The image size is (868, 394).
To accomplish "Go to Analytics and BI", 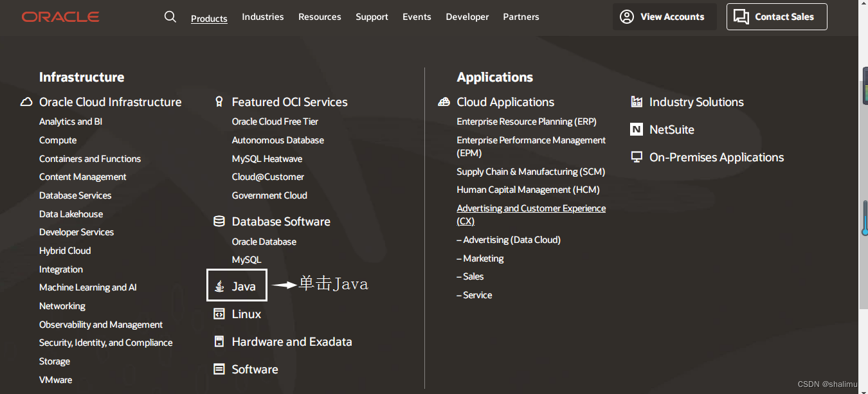I will click(x=71, y=121).
